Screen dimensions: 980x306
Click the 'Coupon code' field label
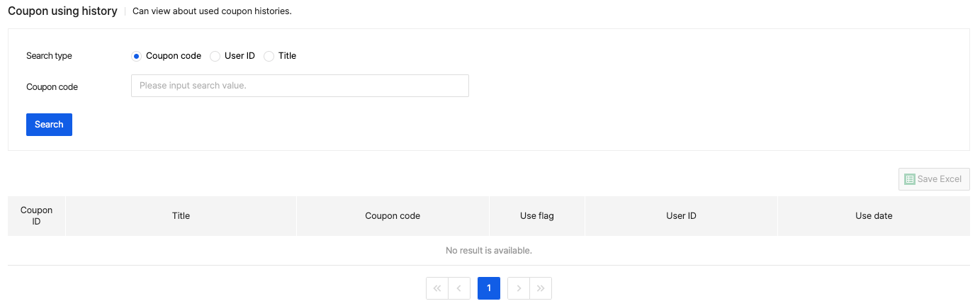[x=52, y=87]
